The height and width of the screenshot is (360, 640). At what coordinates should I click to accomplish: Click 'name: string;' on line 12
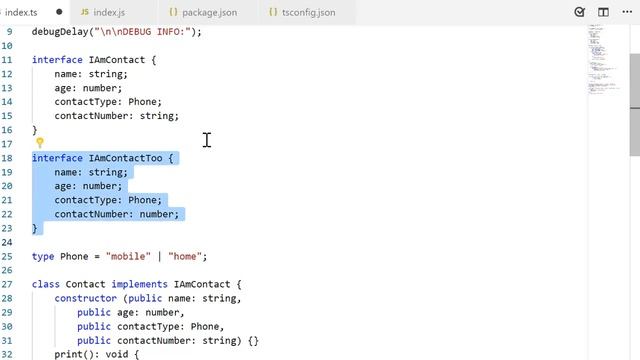[91, 74]
